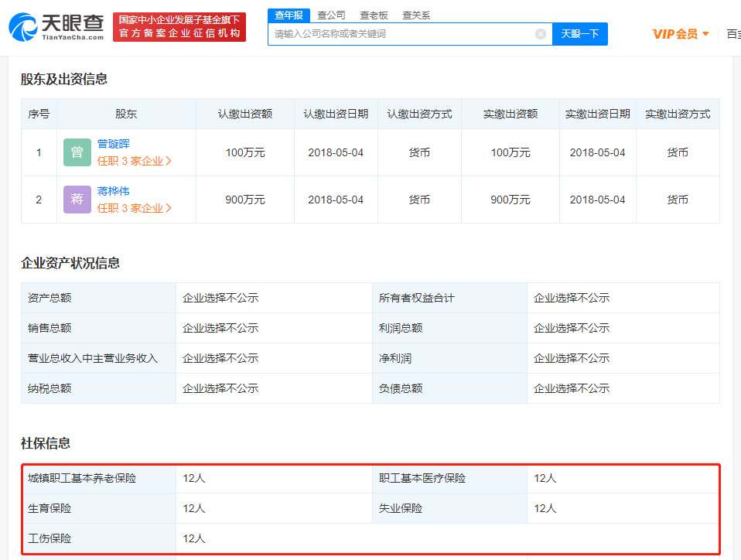741x560 pixels.
Task: Expand 任职 3 家企业 under 曾璇辉
Action: click(x=135, y=161)
